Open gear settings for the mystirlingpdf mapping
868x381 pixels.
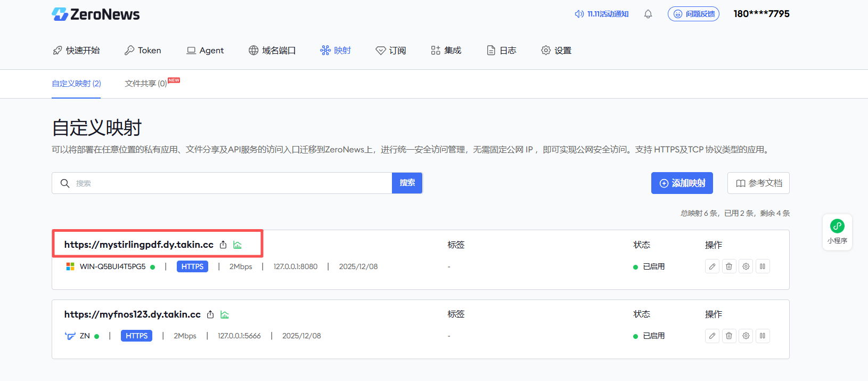(x=746, y=266)
